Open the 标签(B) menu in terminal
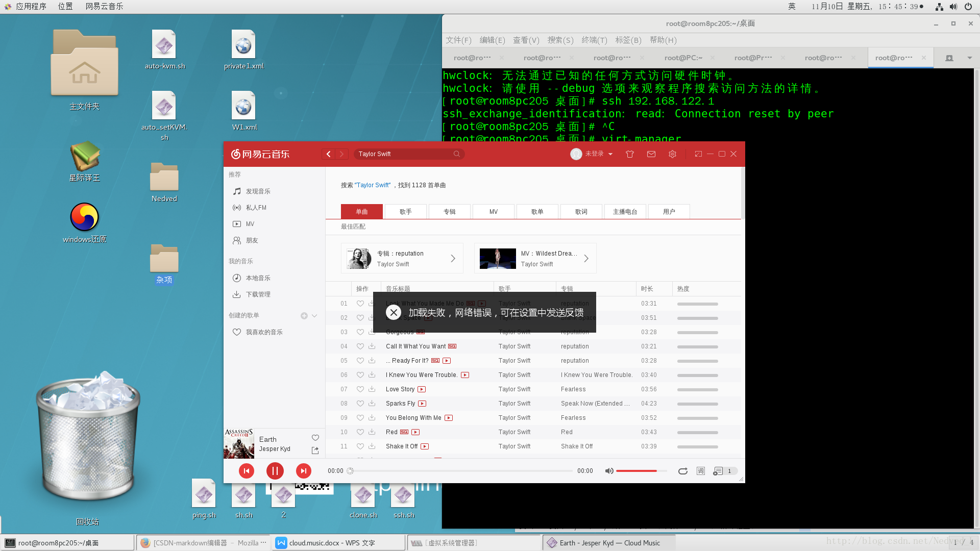Image resolution: width=980 pixels, height=551 pixels. [x=628, y=40]
